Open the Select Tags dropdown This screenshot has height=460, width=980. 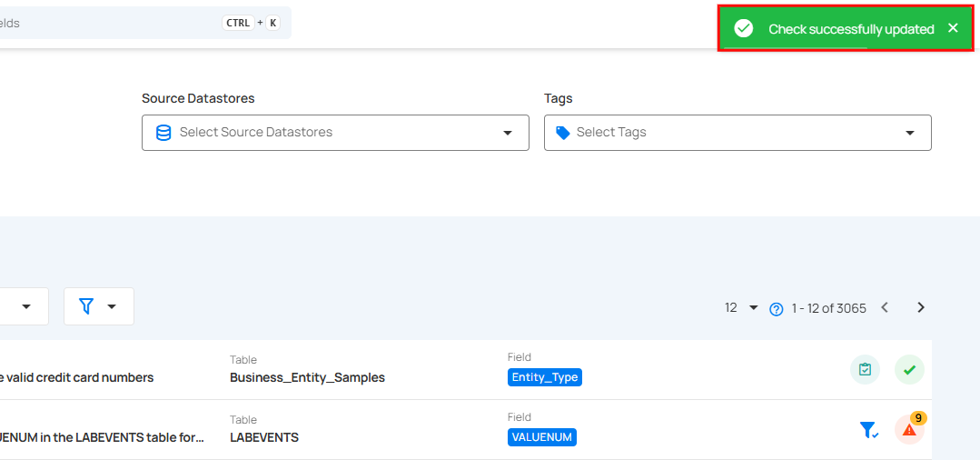click(737, 133)
